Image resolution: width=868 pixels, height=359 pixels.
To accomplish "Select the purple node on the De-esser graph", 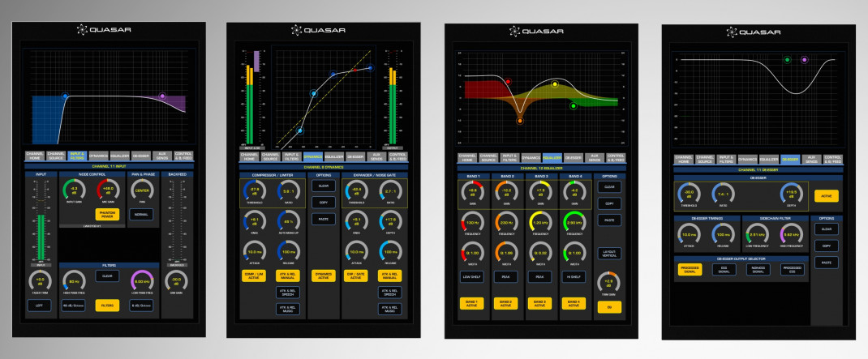I will [x=805, y=60].
